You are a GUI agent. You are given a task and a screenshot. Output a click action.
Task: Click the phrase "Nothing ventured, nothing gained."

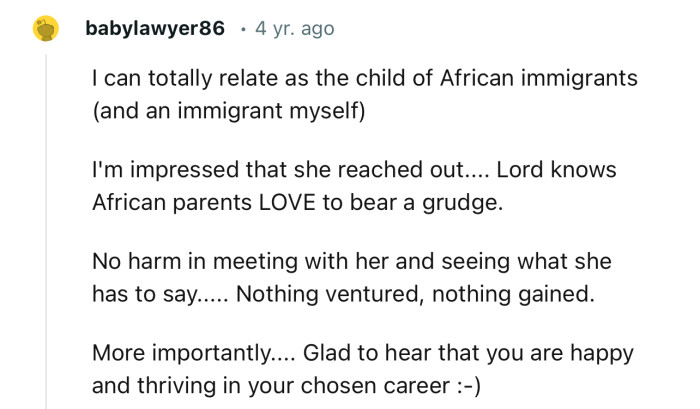[416, 294]
